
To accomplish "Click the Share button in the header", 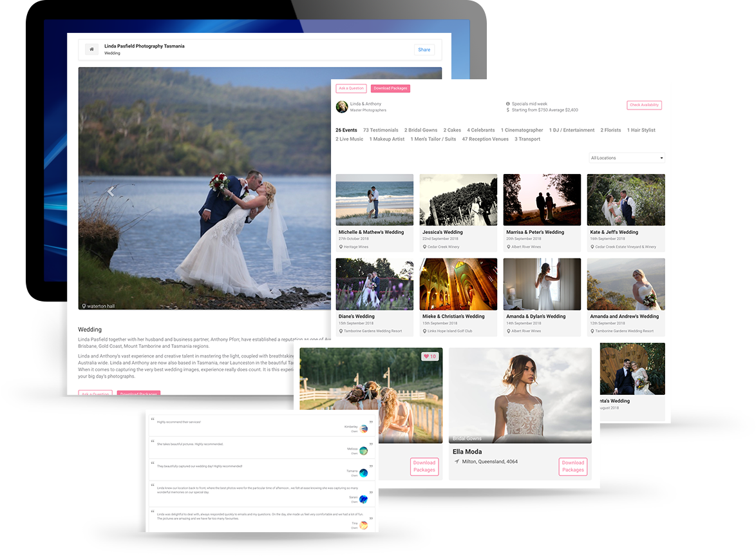I will click(x=424, y=50).
